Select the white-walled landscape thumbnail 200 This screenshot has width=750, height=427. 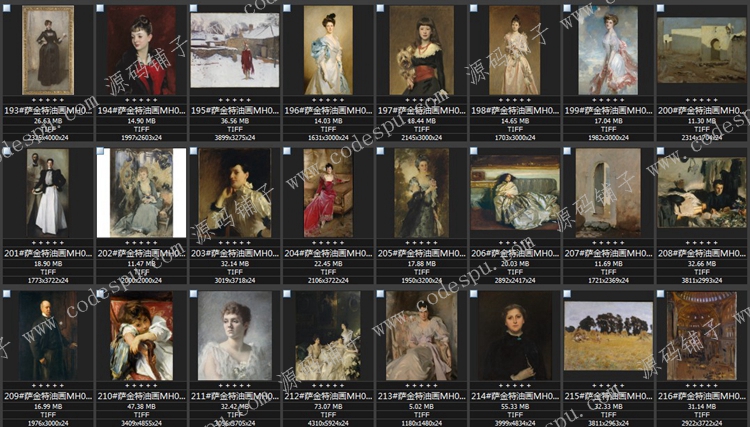pos(702,50)
